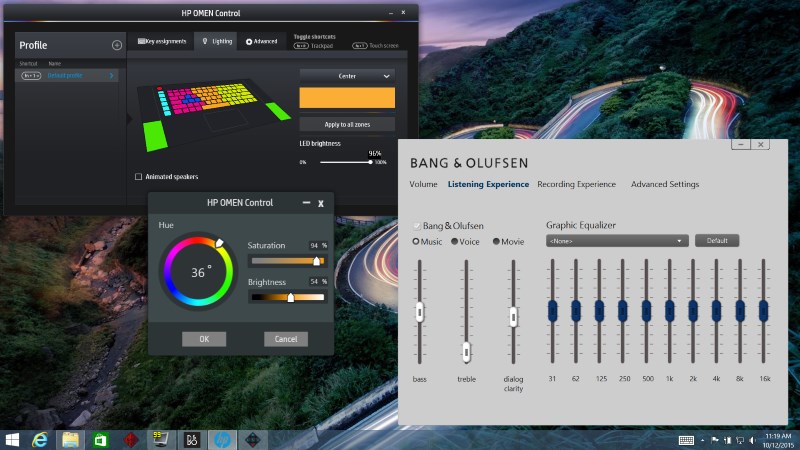The width and height of the screenshot is (800, 450).
Task: Click Apply to all zones button
Action: pos(347,124)
